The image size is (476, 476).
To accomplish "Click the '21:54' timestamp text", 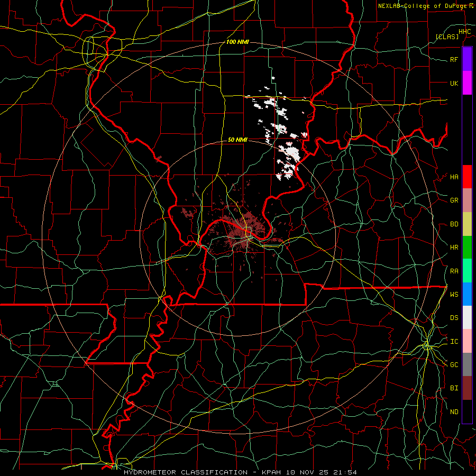I will coord(345,472).
